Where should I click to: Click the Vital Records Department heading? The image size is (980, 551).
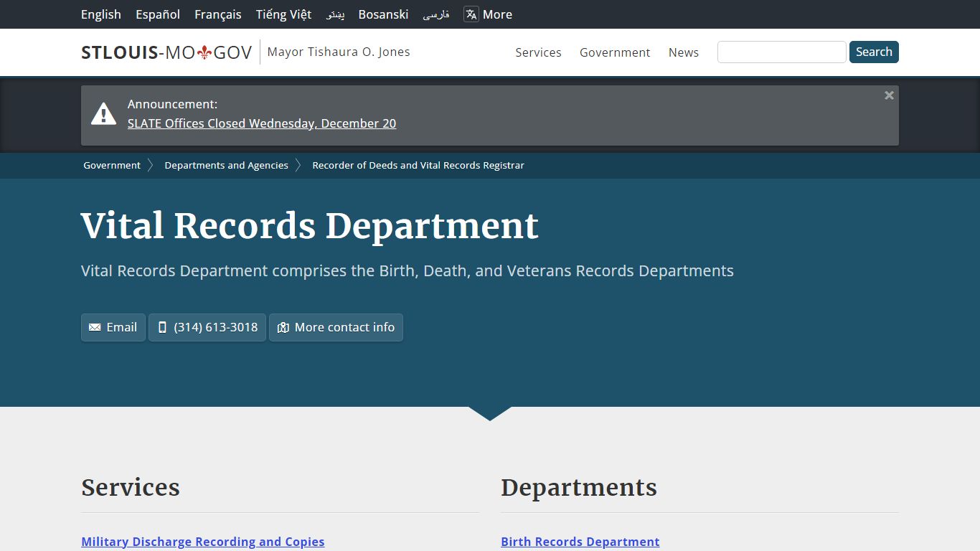click(310, 226)
